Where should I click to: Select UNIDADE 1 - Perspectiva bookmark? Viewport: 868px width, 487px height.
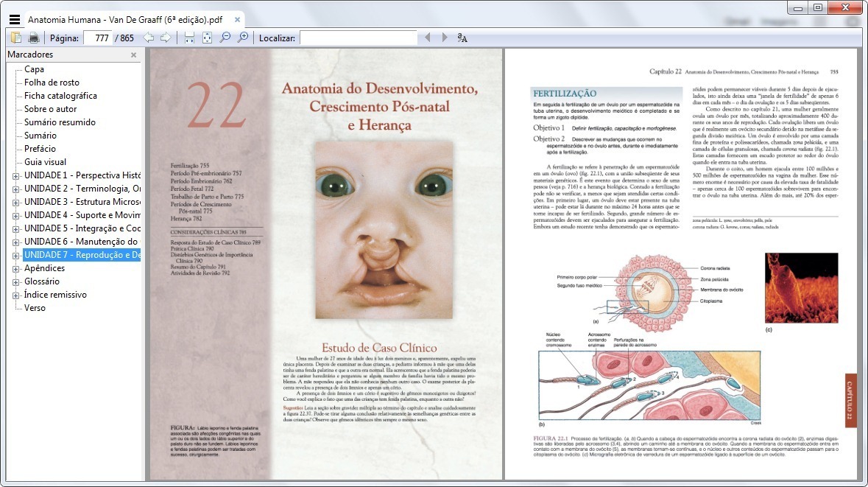pos(82,175)
